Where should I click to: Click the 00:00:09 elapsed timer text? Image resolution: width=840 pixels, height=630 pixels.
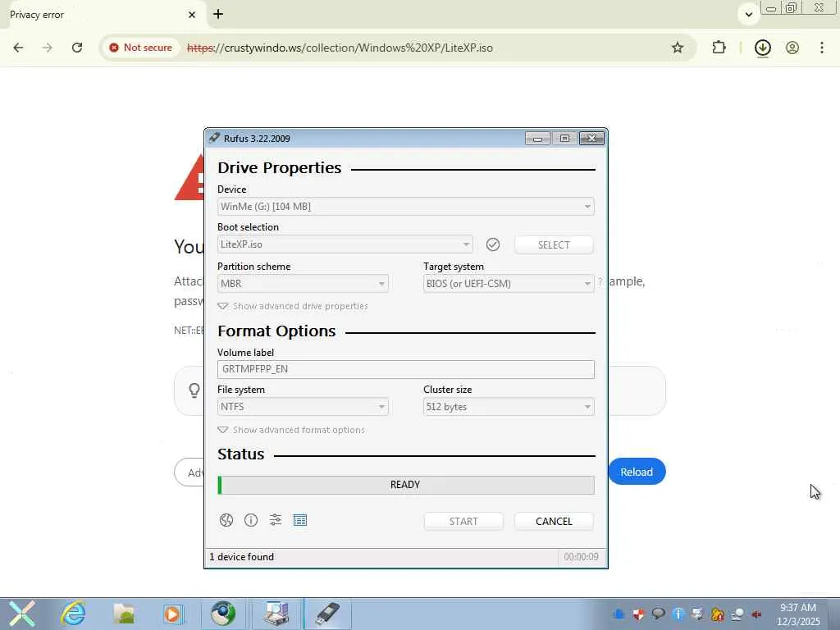[581, 557]
